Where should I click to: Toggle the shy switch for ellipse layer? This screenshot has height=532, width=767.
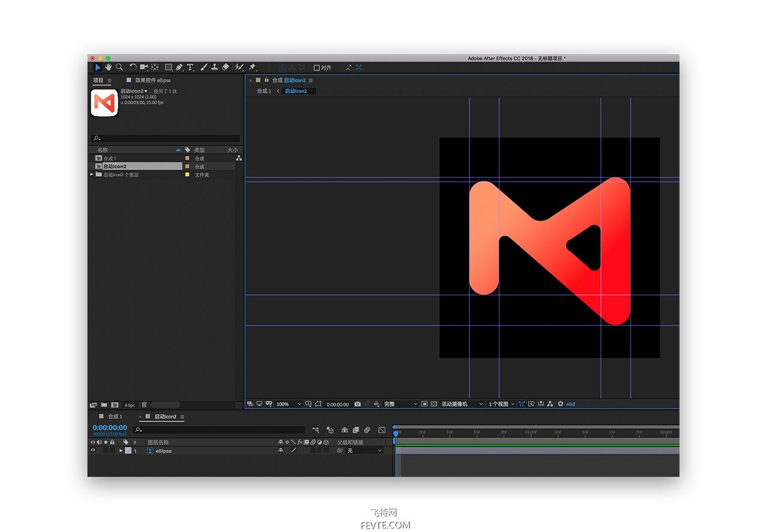click(280, 451)
